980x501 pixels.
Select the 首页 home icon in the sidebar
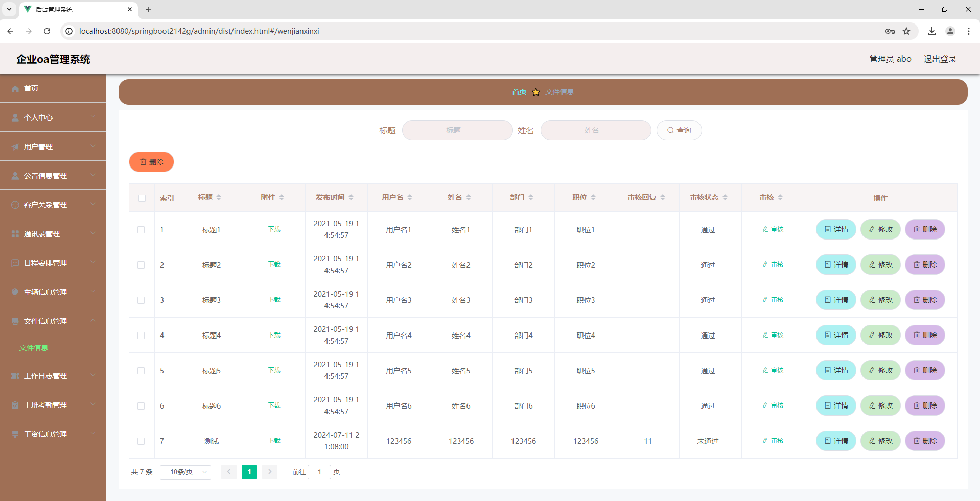click(x=15, y=88)
